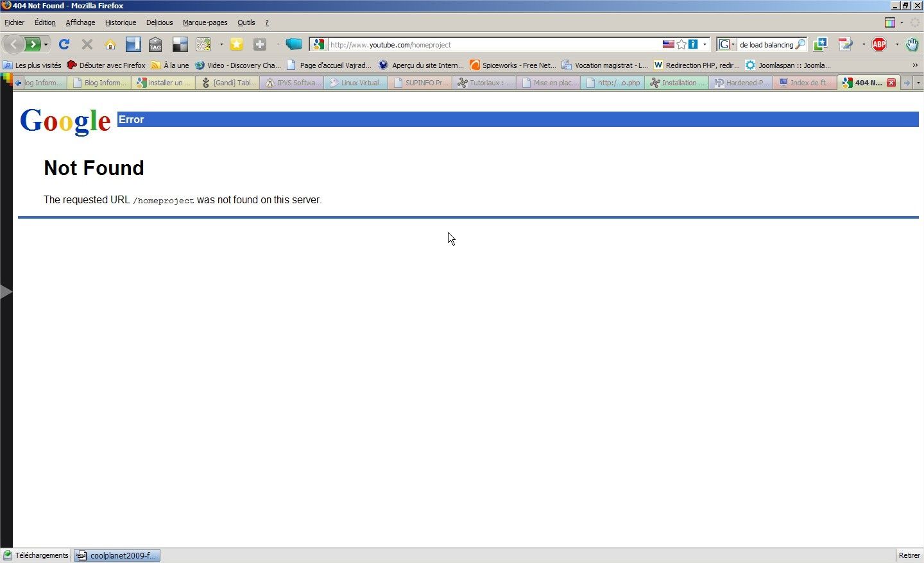Click the search box containing 'de load balancing'
This screenshot has height=563, width=924.
[x=766, y=45]
